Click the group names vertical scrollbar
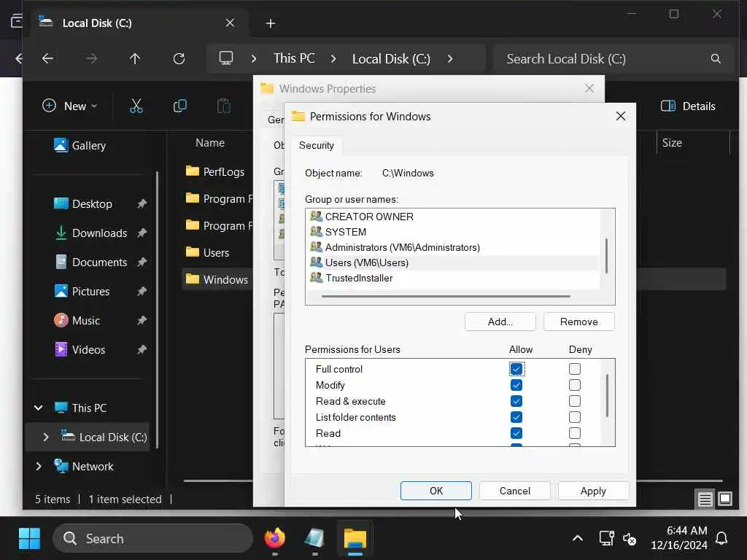Viewport: 747px width, 560px height. (606, 256)
